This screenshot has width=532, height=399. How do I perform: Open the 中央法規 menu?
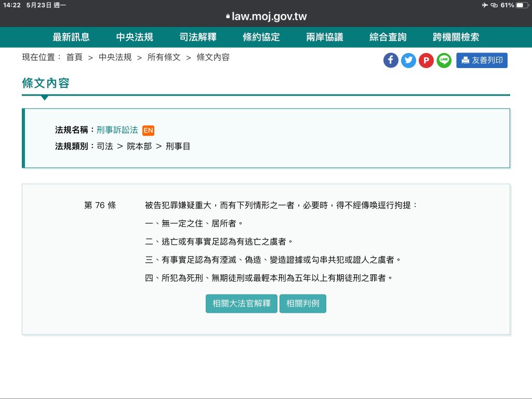coord(135,37)
